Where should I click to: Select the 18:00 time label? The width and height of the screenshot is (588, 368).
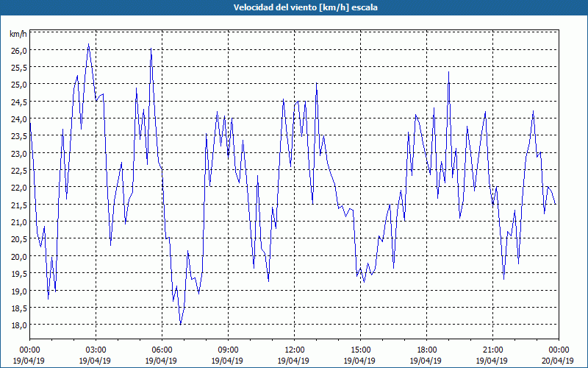pyautogui.click(x=426, y=350)
